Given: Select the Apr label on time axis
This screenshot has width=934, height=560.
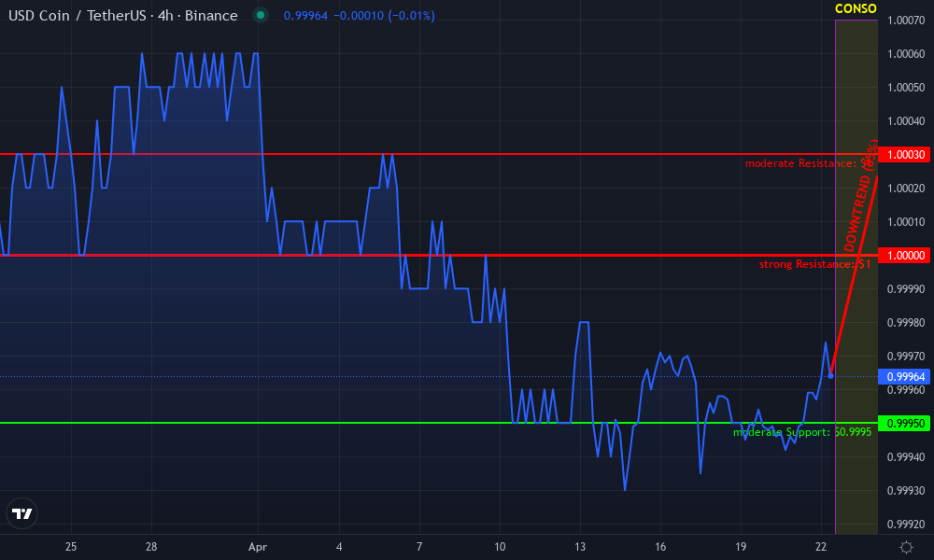Looking at the screenshot, I should coord(257,547).
